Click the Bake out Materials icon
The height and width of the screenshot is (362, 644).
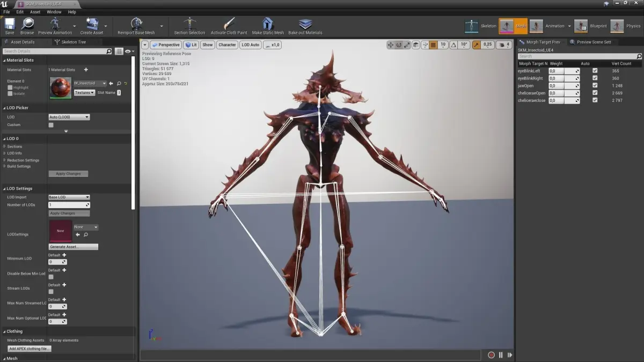coord(305,24)
